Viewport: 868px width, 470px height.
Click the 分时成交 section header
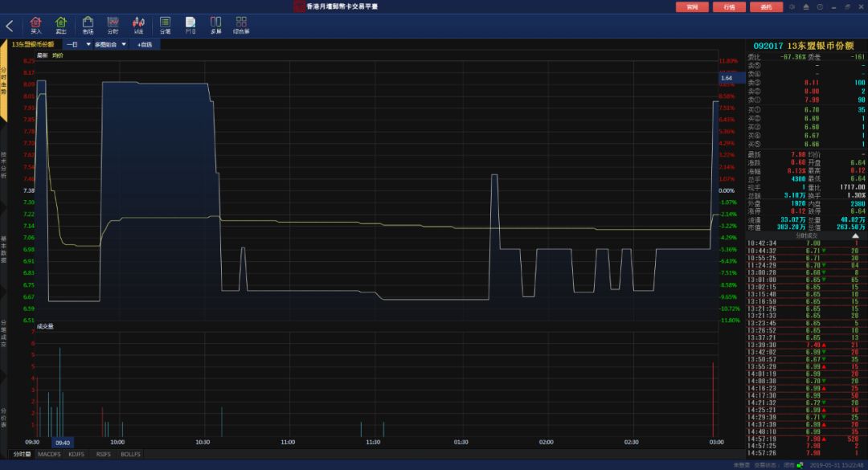tap(806, 236)
